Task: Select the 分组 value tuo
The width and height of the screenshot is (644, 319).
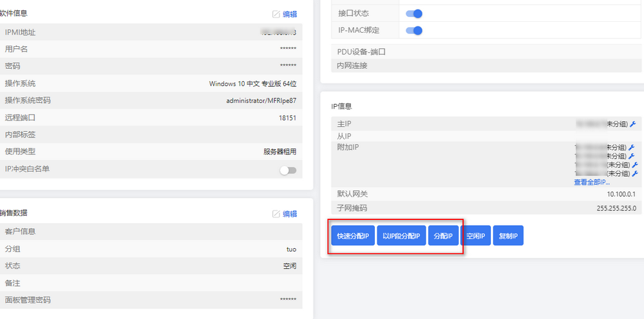Action: click(291, 249)
